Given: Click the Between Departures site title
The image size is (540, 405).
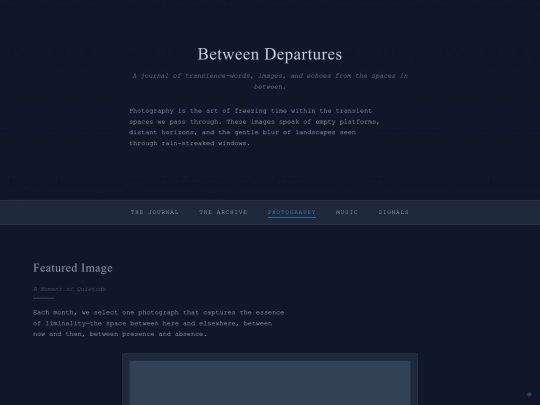Looking at the screenshot, I should click(270, 54).
